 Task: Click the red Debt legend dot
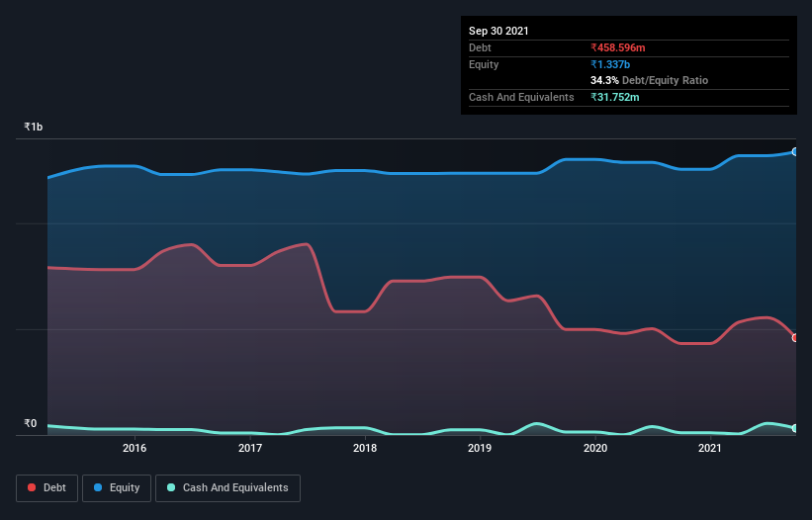coord(32,487)
